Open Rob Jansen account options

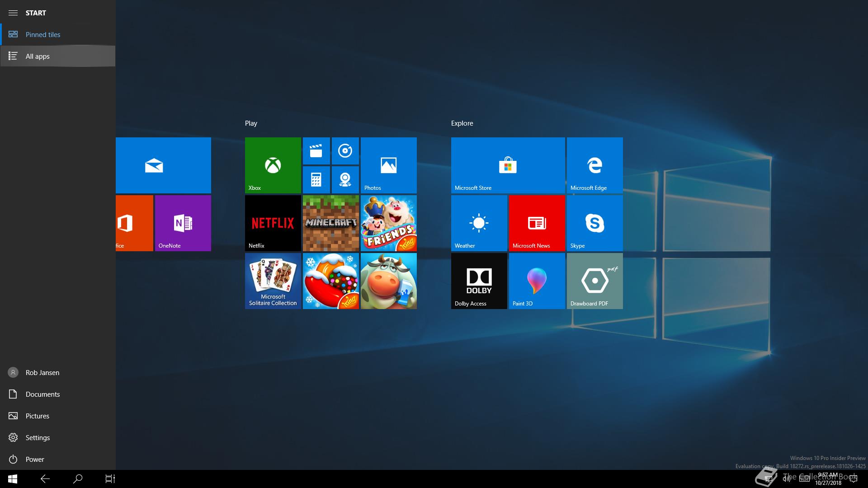(58, 372)
